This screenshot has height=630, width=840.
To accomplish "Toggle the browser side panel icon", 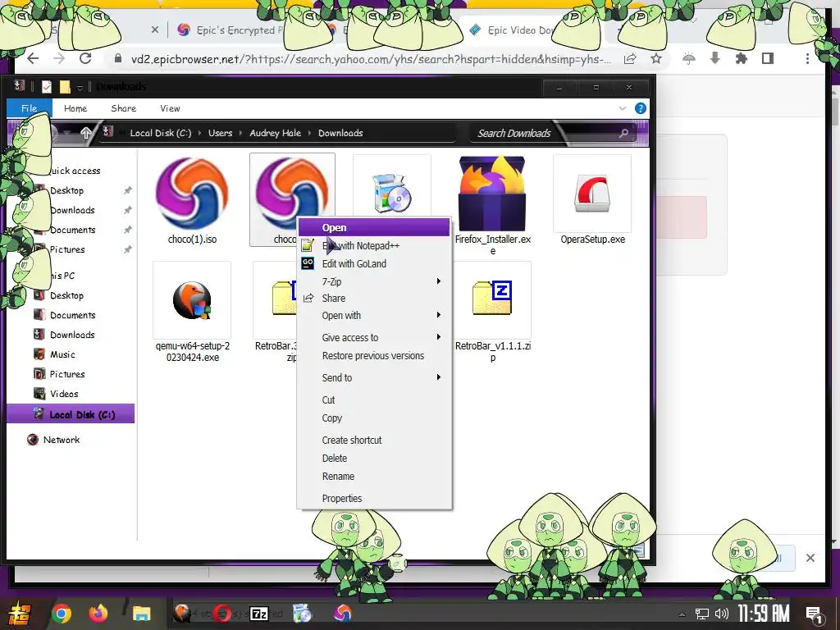I will point(768,58).
